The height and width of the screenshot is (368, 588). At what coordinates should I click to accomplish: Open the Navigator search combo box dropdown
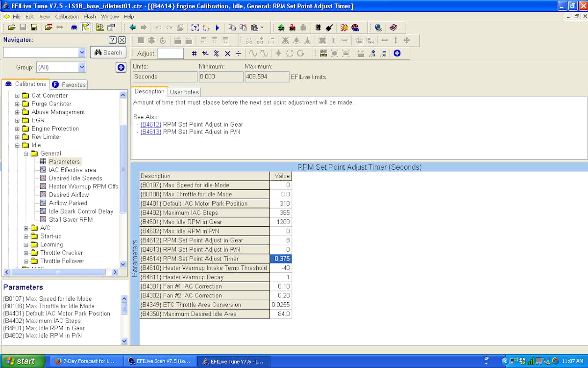pyautogui.click(x=82, y=53)
